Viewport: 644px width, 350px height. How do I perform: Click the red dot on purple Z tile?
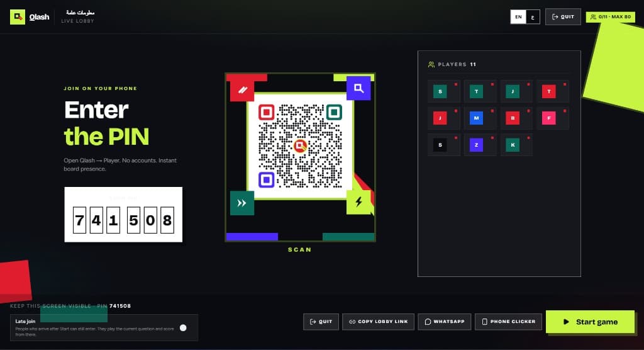pos(492,138)
